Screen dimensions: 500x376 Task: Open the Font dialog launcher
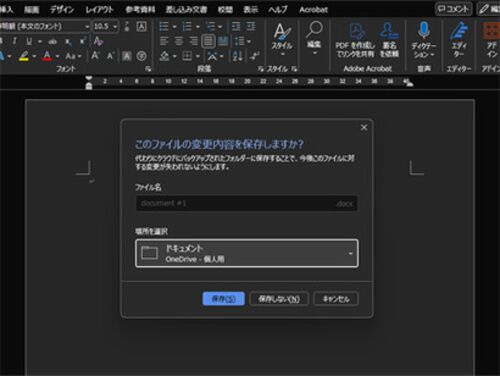(148, 69)
